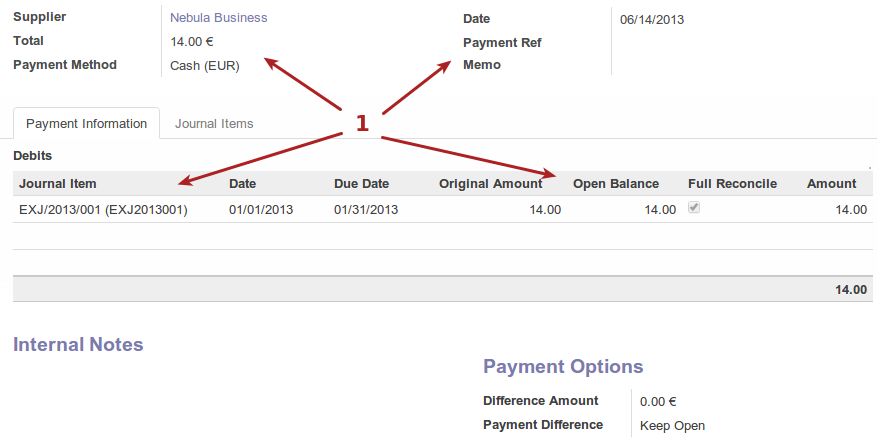The width and height of the screenshot is (877, 439).
Task: Click the 06/14/2013 date field
Action: click(652, 19)
